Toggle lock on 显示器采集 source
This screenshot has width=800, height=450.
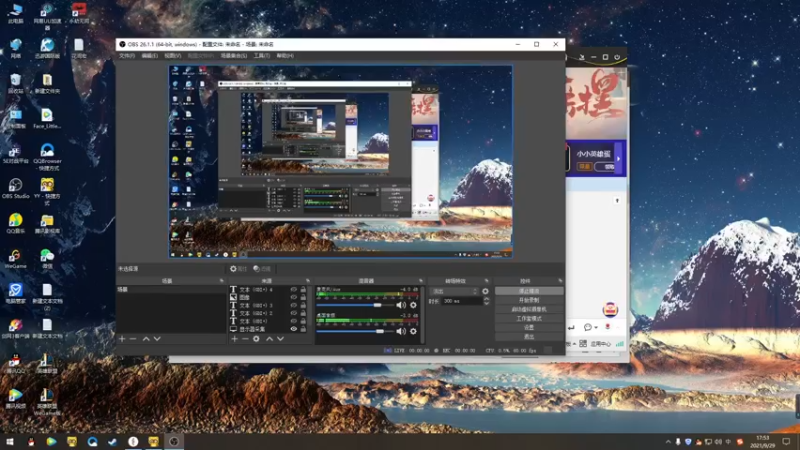coord(303,329)
